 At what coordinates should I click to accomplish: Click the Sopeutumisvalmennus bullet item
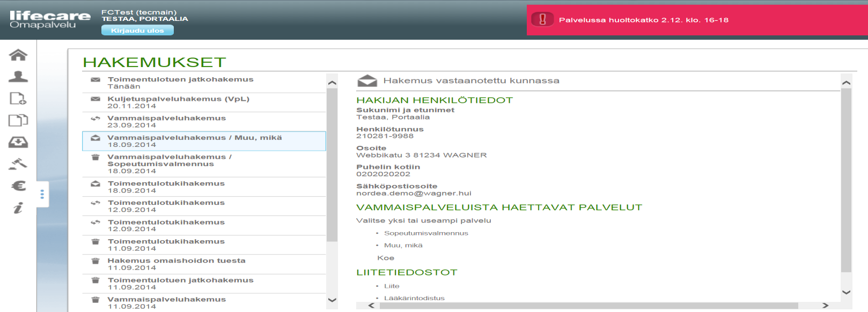tap(426, 233)
